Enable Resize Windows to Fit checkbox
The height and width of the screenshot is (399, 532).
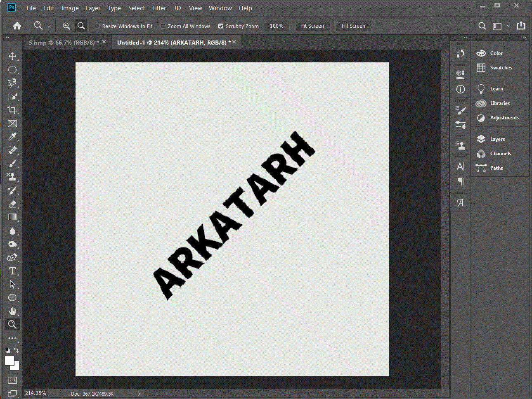(x=97, y=26)
